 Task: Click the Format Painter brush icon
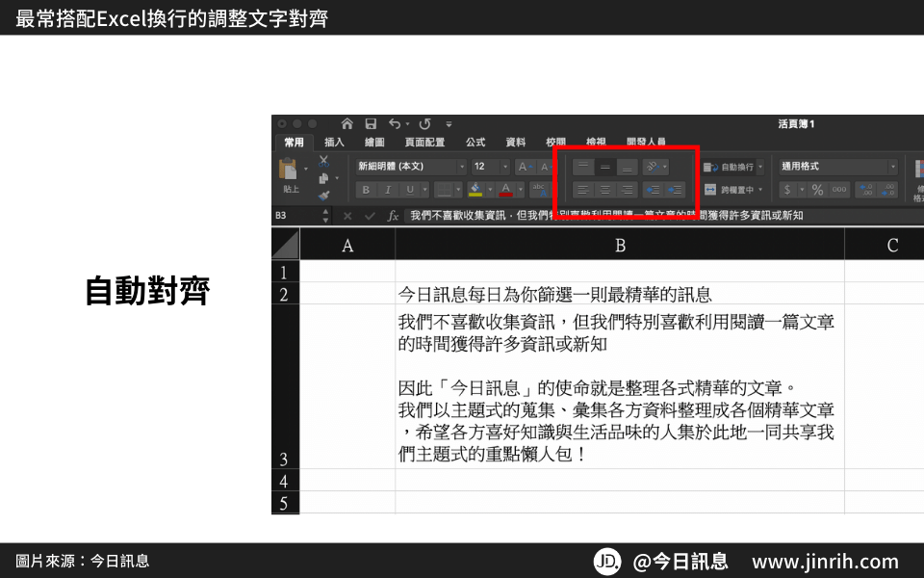pos(323,196)
